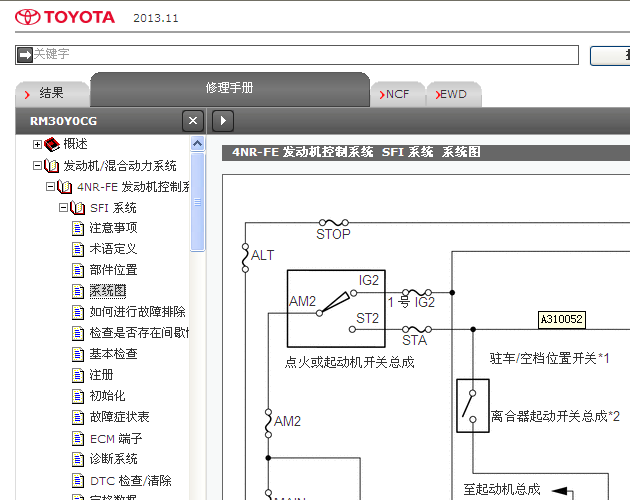Click the 点火或起动机开关总成 diagram label

[349, 363]
